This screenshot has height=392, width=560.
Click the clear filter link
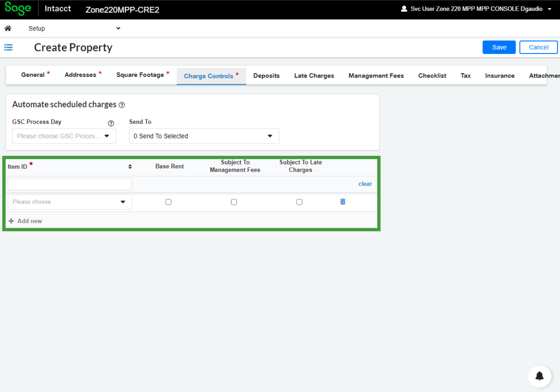click(x=365, y=184)
